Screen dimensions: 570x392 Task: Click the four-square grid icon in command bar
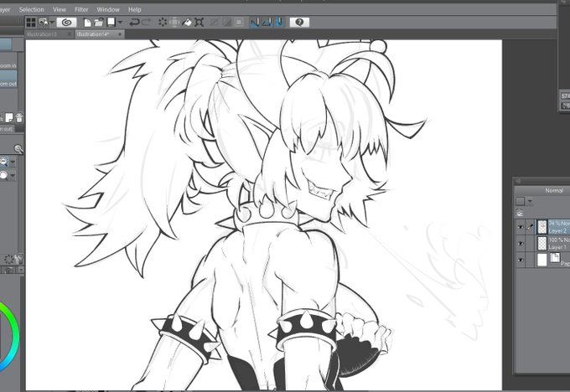[x=31, y=23]
